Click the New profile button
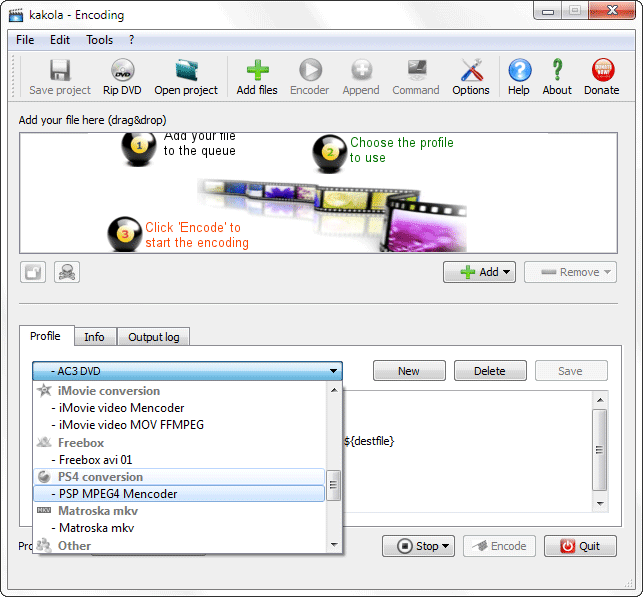The height and width of the screenshot is (597, 643). click(409, 371)
